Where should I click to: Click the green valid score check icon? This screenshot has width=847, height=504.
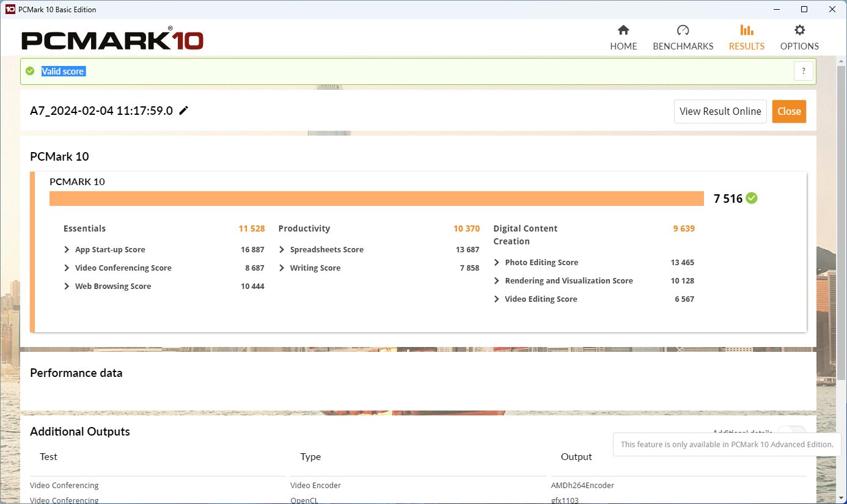click(x=30, y=71)
